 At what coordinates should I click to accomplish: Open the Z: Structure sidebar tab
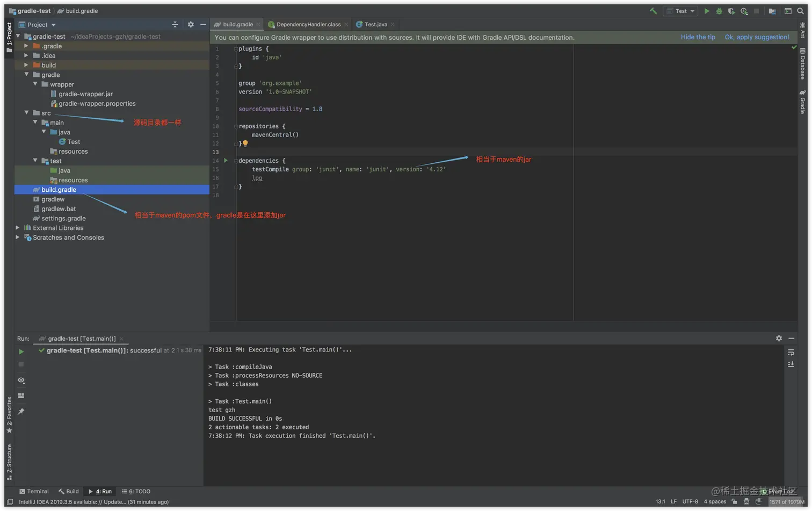coord(9,462)
